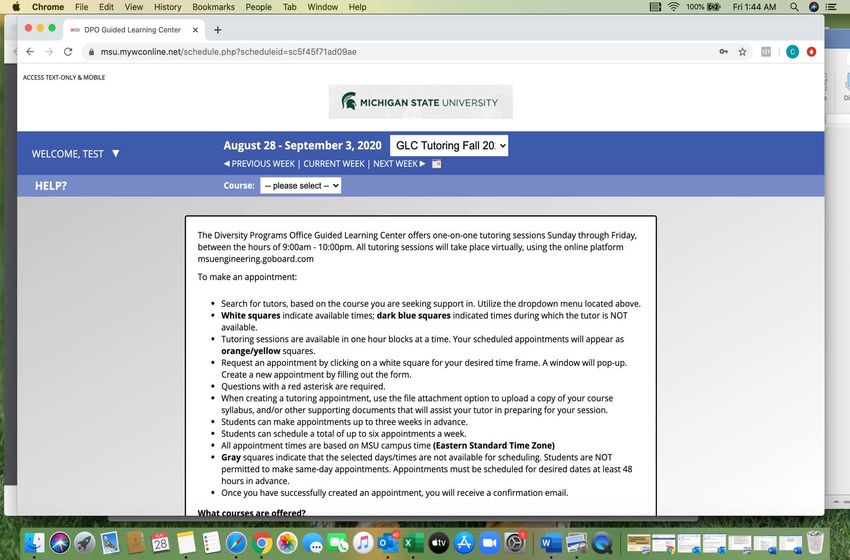The width and height of the screenshot is (850, 560).
Task: Open Wi-Fi status in menu bar
Action: [x=673, y=7]
